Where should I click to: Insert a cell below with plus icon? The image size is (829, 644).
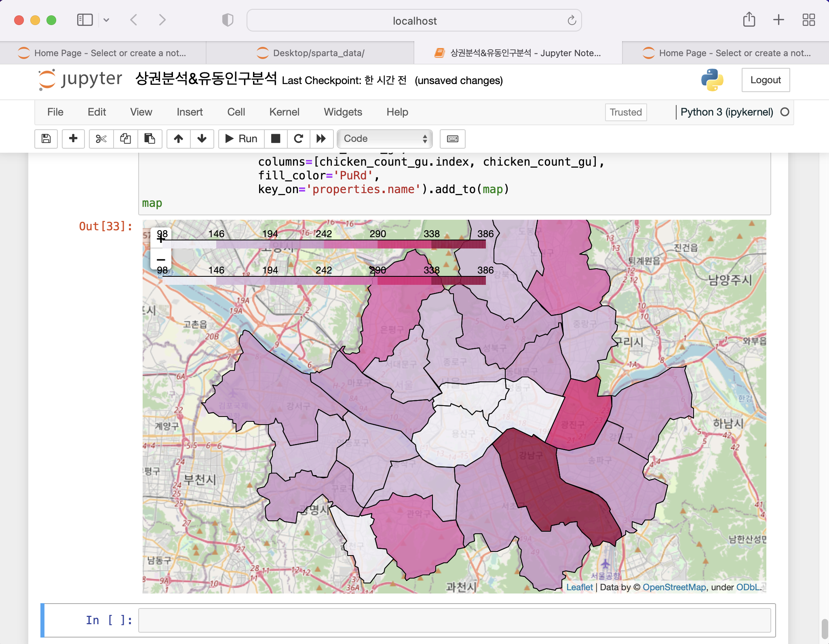73,139
